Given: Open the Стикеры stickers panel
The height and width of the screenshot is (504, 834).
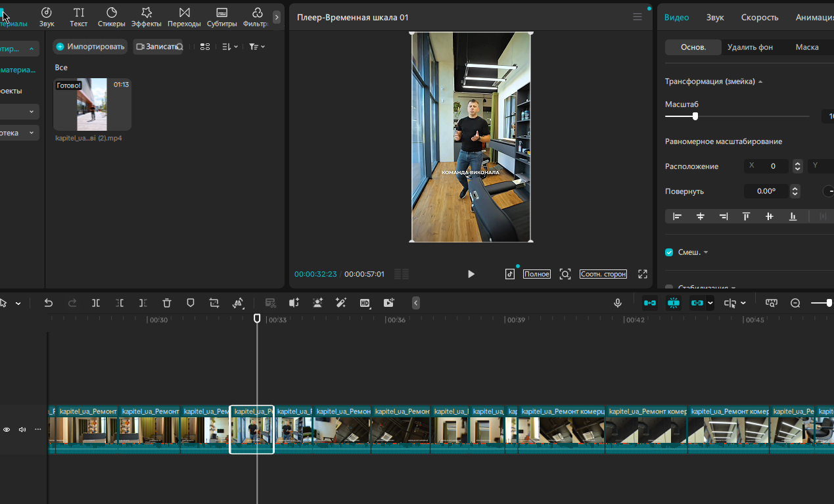Looking at the screenshot, I should coord(111,17).
